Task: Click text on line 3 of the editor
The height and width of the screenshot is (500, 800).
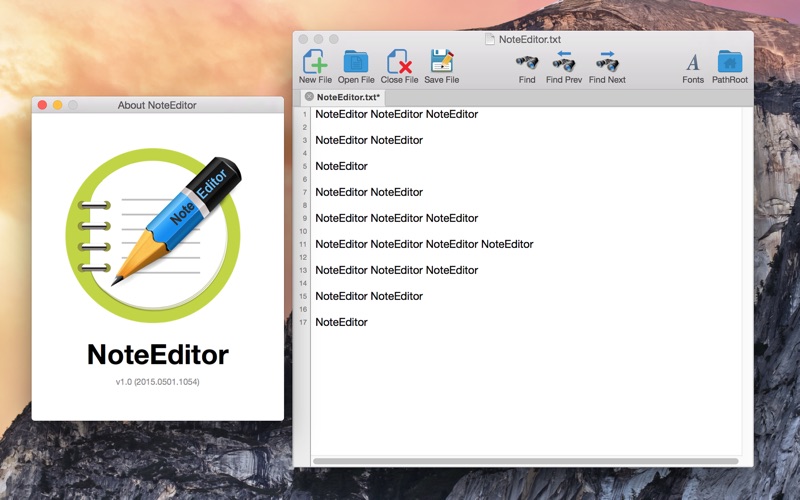Action: 369,140
